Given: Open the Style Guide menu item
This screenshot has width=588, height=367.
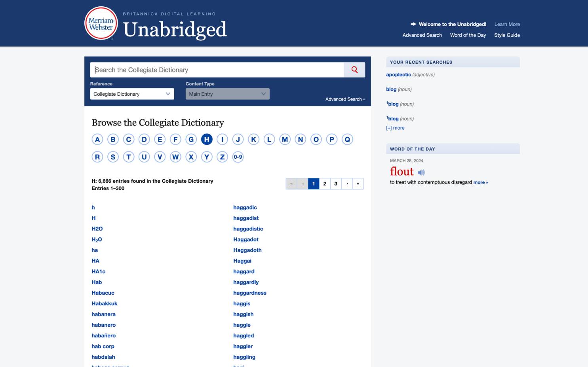Looking at the screenshot, I should pyautogui.click(x=507, y=35).
